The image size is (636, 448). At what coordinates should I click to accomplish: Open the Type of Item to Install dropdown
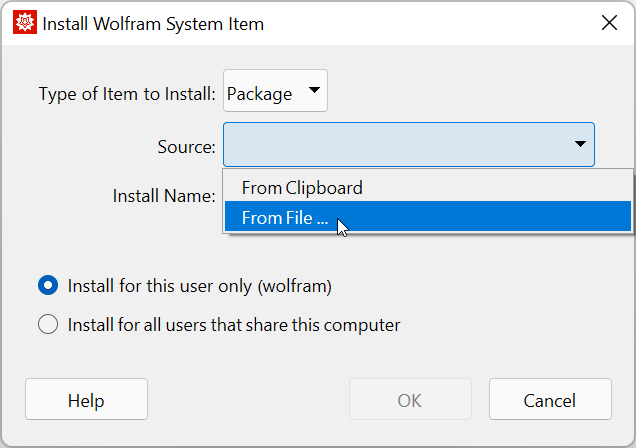coord(275,94)
